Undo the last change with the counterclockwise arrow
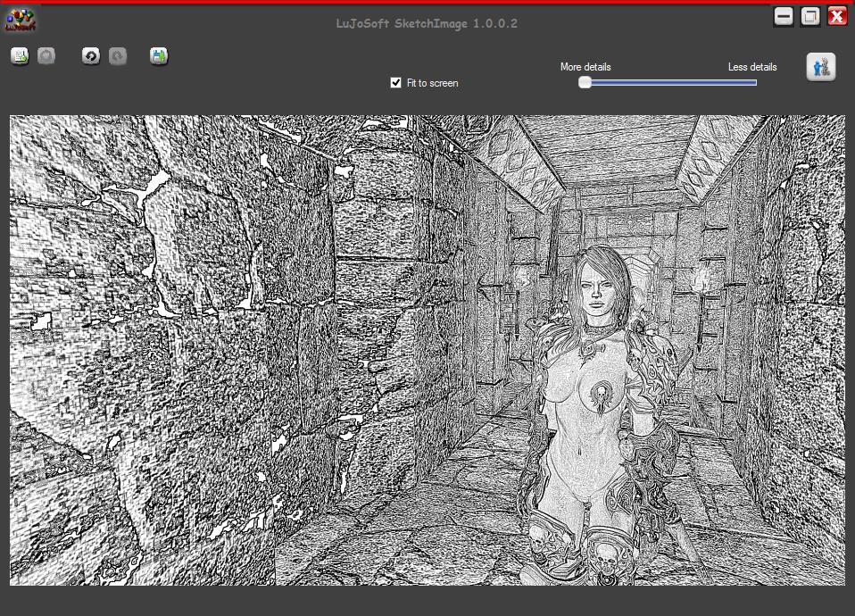Screen dimensions: 855x616 pos(90,55)
